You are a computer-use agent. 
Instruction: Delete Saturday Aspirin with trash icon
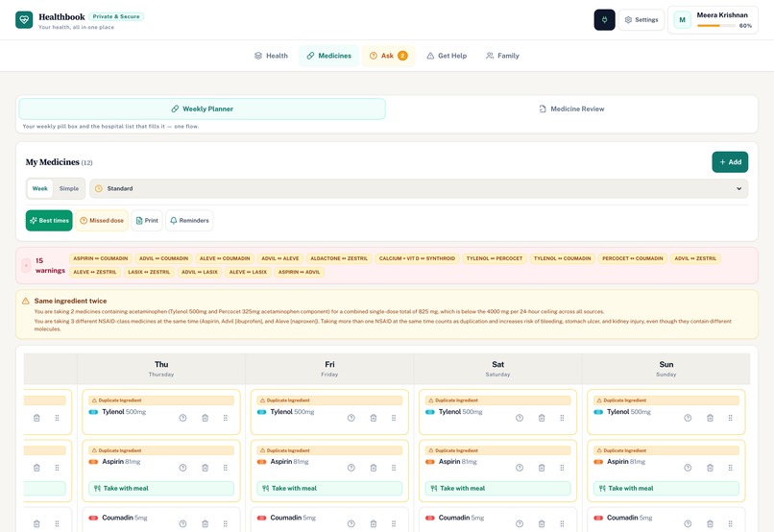[x=542, y=468]
